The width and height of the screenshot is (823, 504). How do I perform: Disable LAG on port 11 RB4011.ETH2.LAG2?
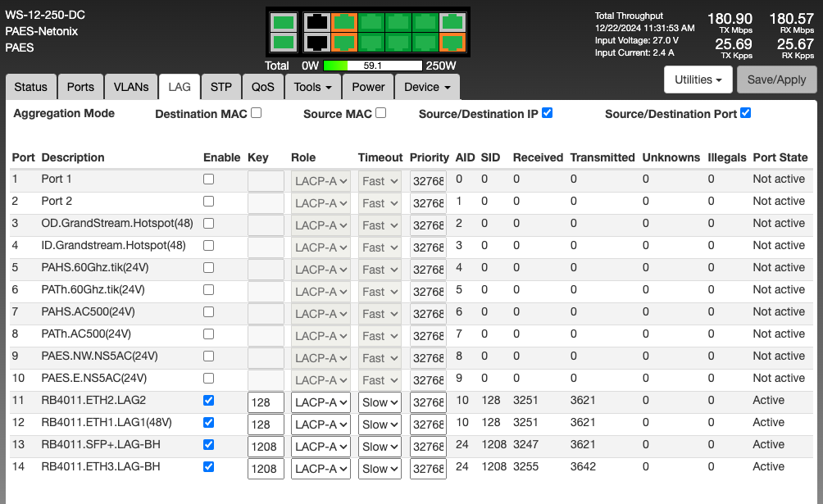coord(208,401)
